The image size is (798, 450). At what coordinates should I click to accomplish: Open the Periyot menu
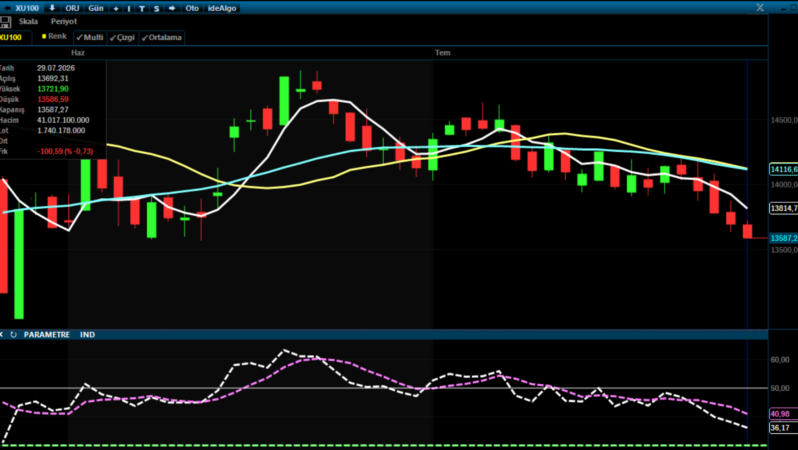[x=64, y=21]
